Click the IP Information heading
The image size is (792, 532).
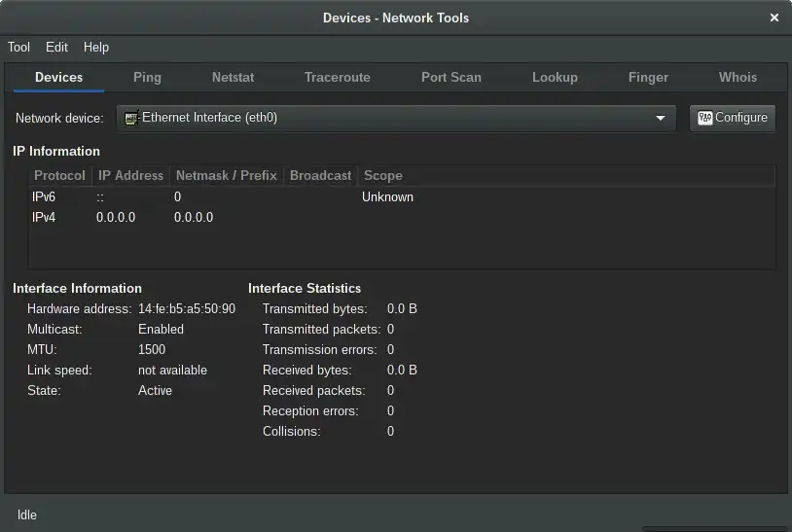pyautogui.click(x=56, y=152)
